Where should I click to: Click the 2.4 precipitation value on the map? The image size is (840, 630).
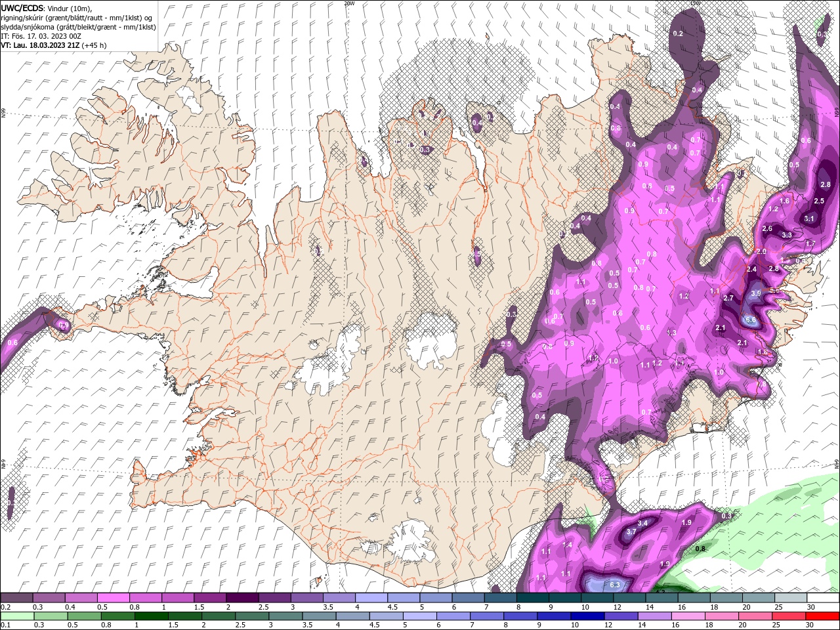pyautogui.click(x=751, y=269)
